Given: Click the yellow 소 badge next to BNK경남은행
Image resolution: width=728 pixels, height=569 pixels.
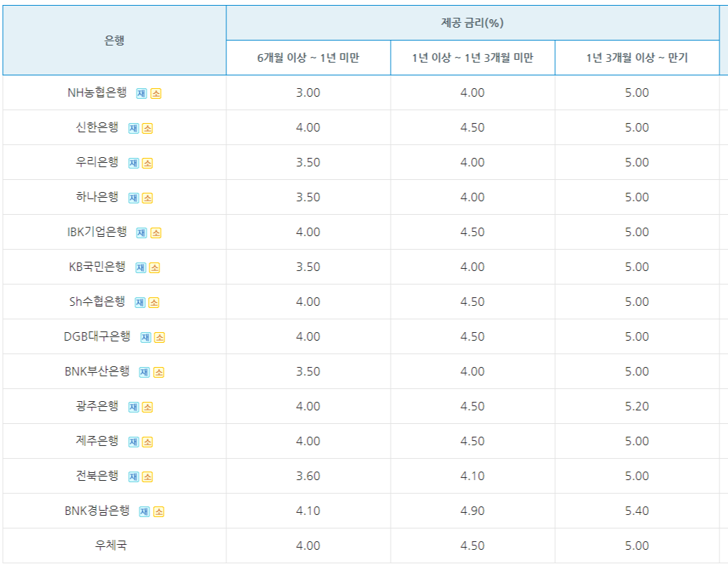Looking at the screenshot, I should coord(159,511).
